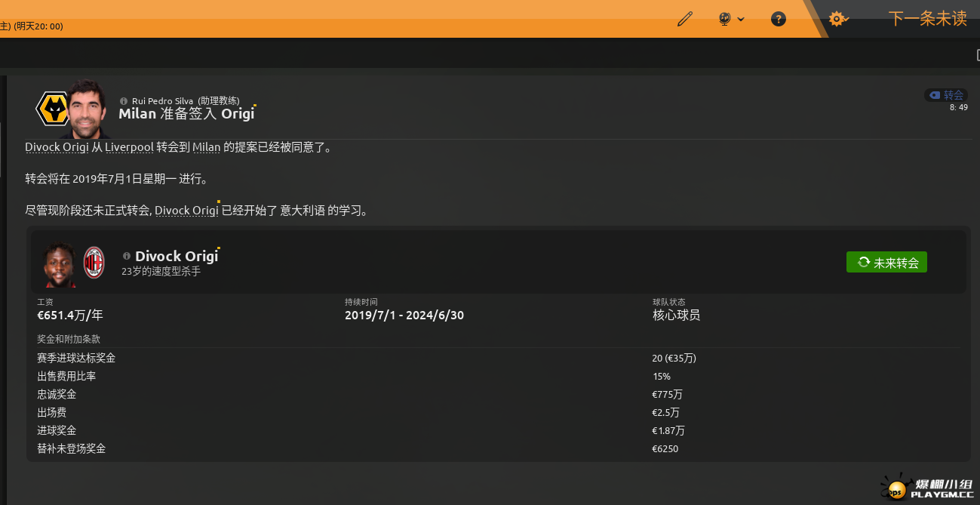The height and width of the screenshot is (505, 980).
Task: Click the pencil notes icon
Action: point(685,19)
